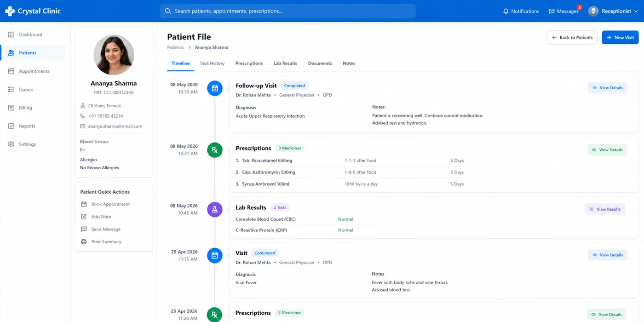This screenshot has width=644, height=322.
Task: Open Appointments in the sidebar
Action: (x=33, y=71)
